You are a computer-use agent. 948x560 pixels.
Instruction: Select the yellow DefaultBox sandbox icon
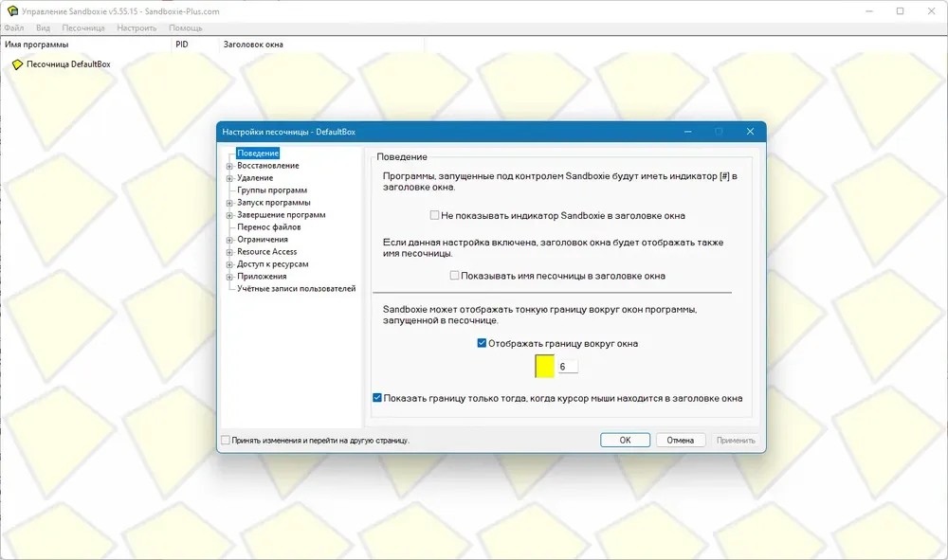[x=17, y=64]
